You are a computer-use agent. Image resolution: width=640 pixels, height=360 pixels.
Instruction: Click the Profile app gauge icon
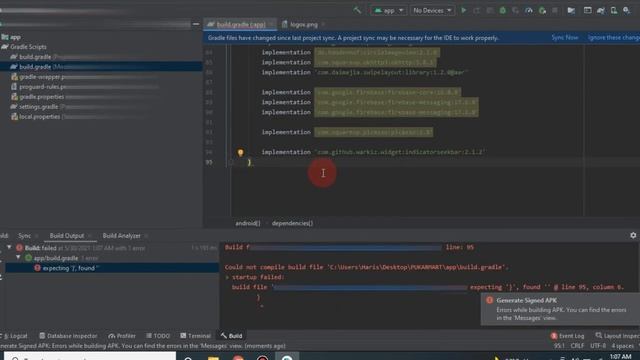[x=529, y=11]
